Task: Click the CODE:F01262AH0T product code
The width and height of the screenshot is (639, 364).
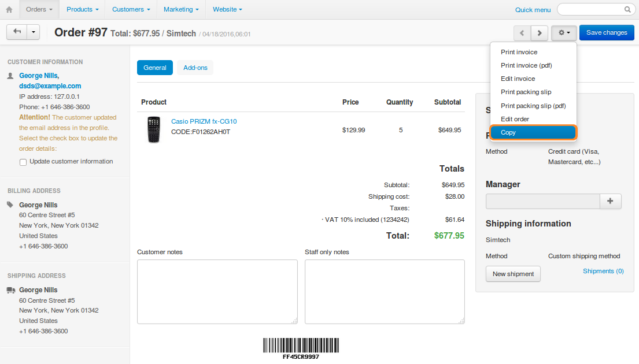Action: pyautogui.click(x=201, y=132)
